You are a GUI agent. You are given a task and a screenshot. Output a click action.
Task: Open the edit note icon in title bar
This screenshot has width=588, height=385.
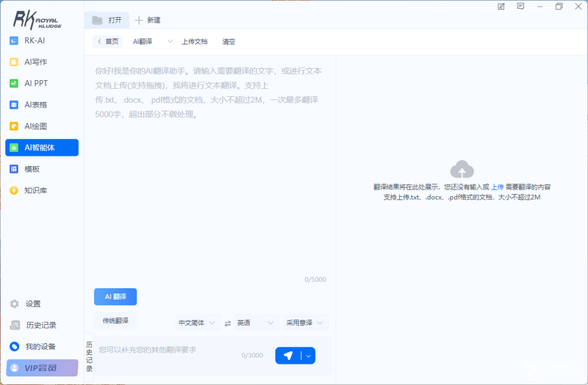click(501, 7)
